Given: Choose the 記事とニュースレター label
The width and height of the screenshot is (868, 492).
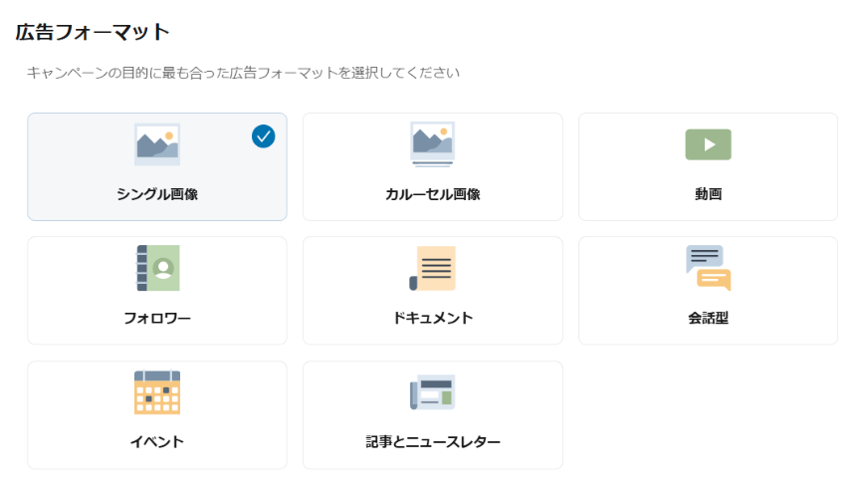Looking at the screenshot, I should [x=432, y=442].
